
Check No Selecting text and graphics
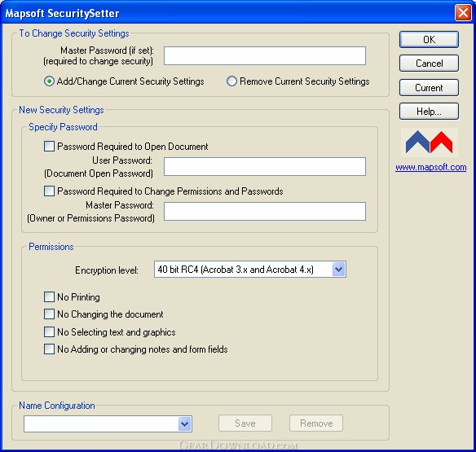coord(49,331)
